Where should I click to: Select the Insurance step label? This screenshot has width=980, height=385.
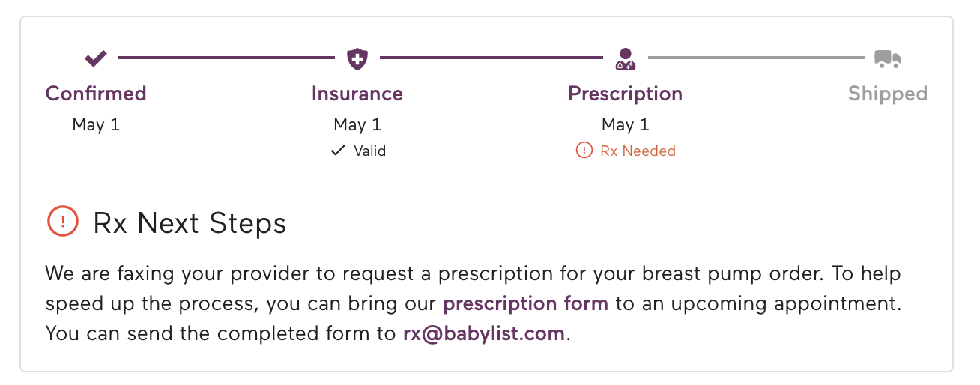[x=357, y=94]
